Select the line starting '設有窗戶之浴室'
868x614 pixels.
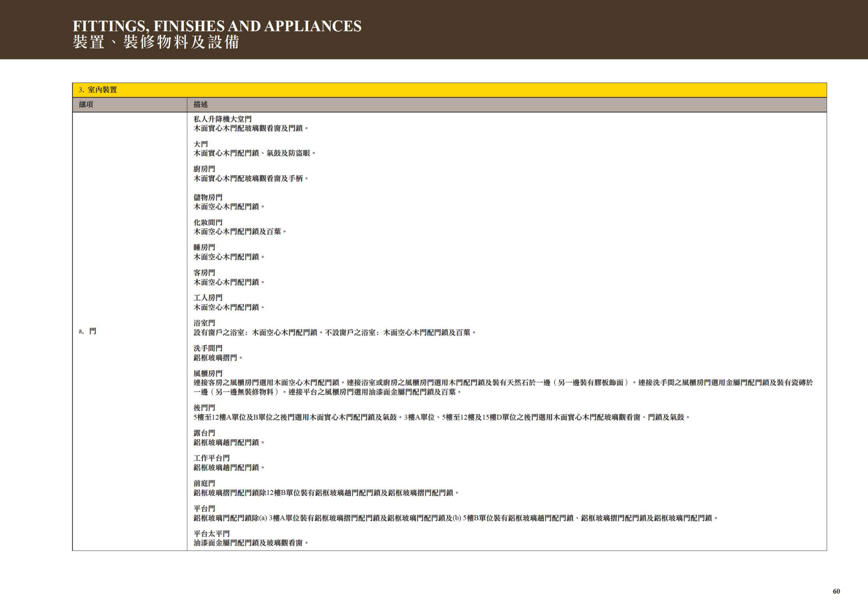pos(335,332)
